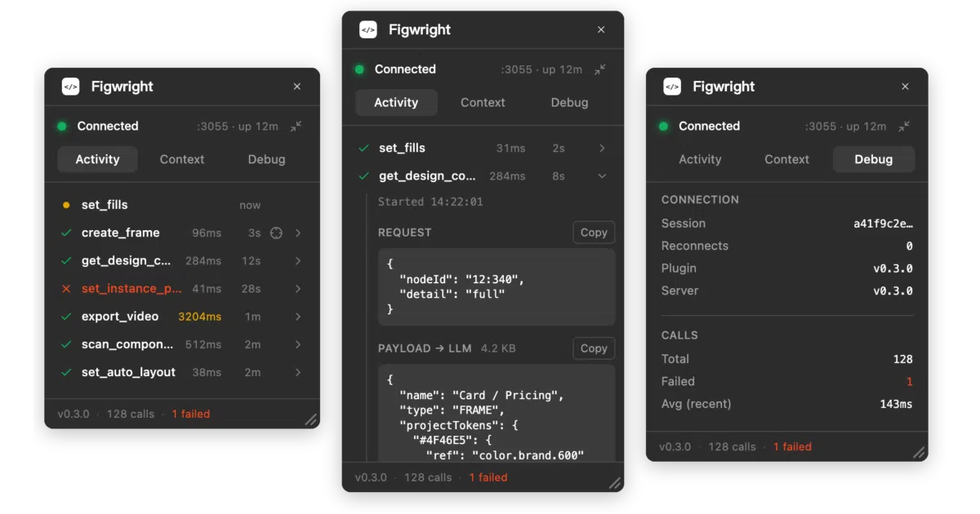Viewport: 980px width, 514px height.
Task: Open the Debug tab in the middle panel
Action: click(x=569, y=102)
